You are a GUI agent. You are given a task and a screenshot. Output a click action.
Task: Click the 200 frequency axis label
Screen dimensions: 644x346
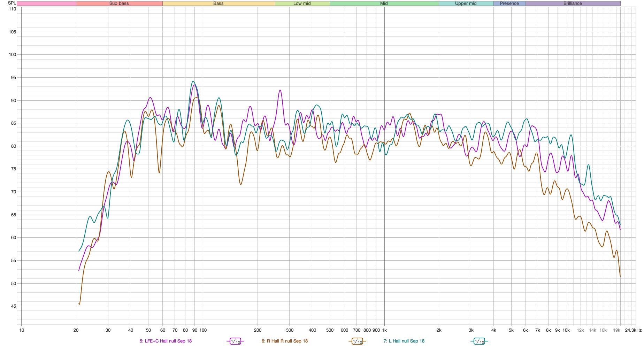258,330
